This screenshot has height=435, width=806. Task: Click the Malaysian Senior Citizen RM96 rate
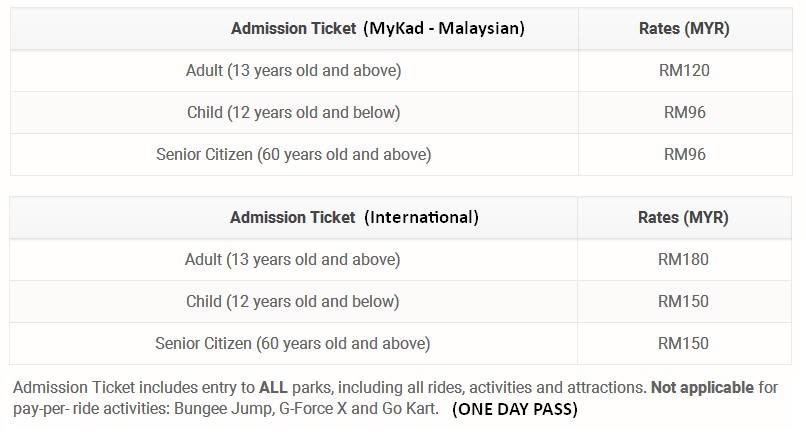tap(685, 155)
